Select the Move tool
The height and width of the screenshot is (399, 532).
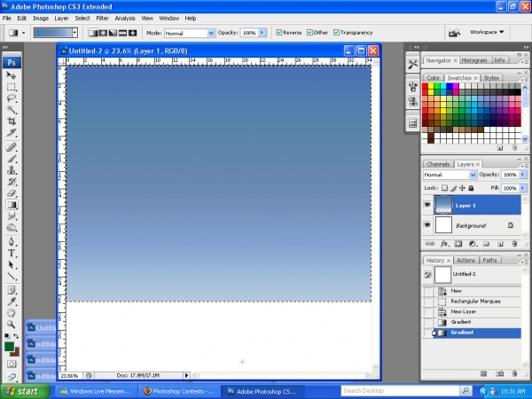pos(12,75)
